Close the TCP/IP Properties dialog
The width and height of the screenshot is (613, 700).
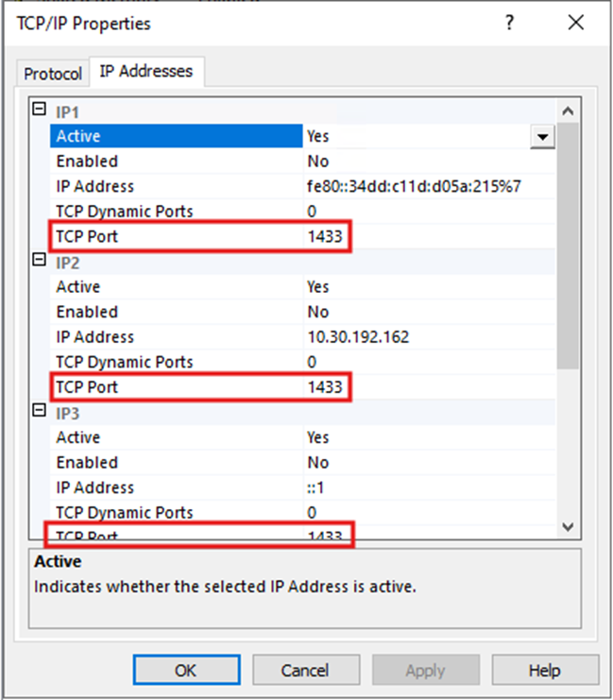575,22
